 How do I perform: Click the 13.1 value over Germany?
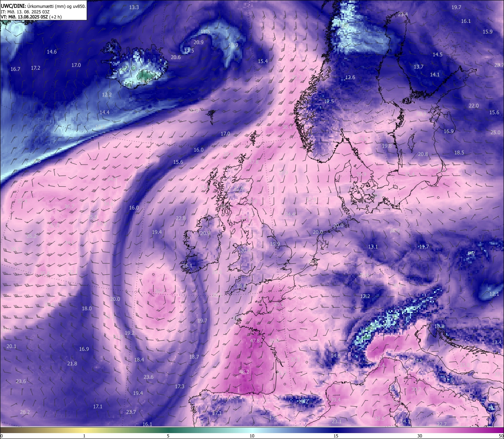(x=373, y=247)
